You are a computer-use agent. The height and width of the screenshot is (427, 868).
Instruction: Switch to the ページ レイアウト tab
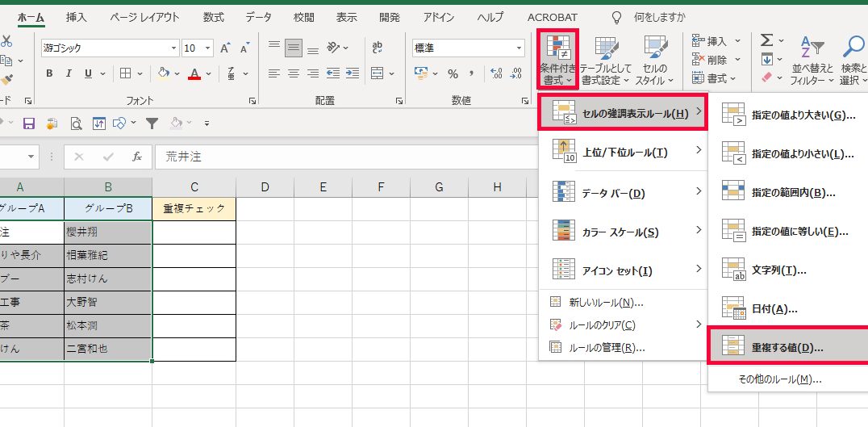pos(144,17)
